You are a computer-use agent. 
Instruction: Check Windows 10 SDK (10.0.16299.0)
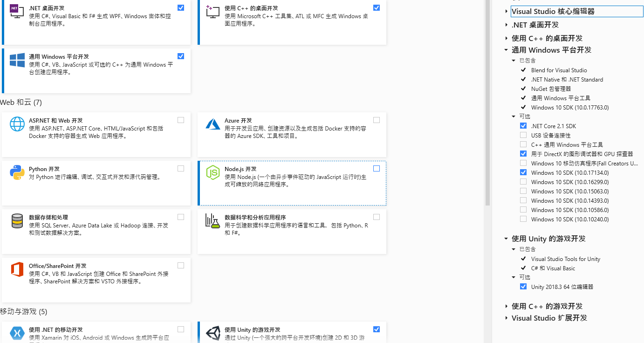point(523,182)
